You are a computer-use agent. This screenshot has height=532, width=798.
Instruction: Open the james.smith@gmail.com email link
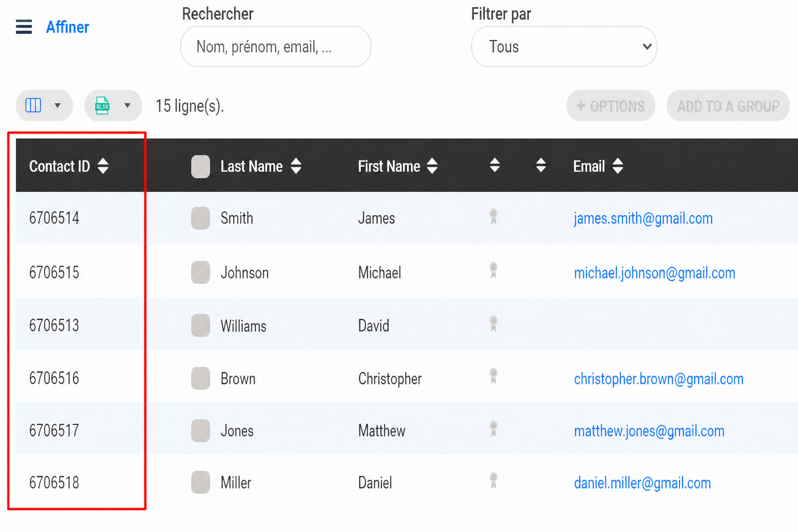pyautogui.click(x=643, y=218)
